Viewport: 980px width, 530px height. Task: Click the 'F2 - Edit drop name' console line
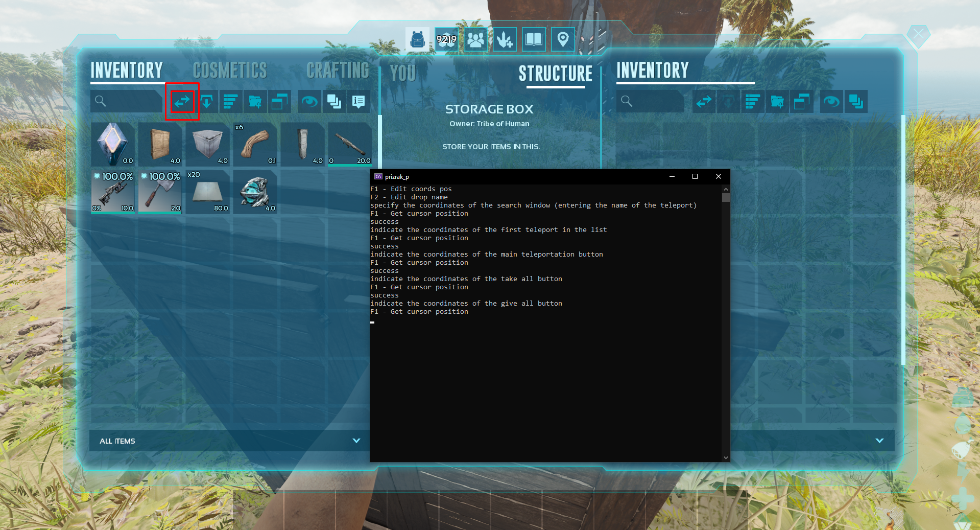[409, 197]
